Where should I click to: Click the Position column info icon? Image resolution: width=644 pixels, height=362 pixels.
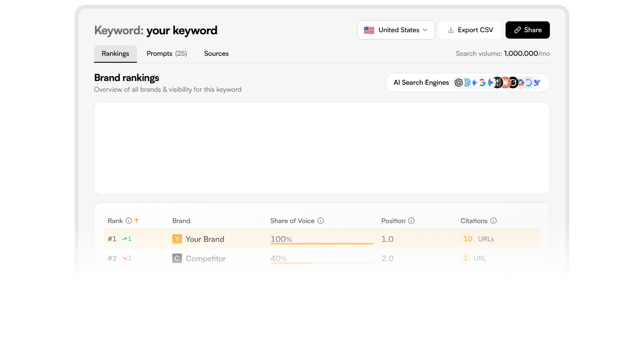click(x=411, y=220)
